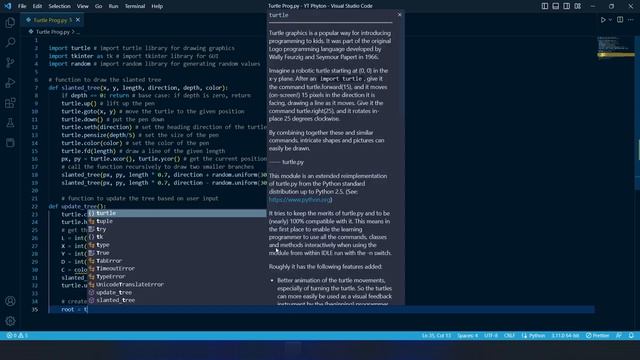Open the Extensions view
640x360 pixels.
10,102
